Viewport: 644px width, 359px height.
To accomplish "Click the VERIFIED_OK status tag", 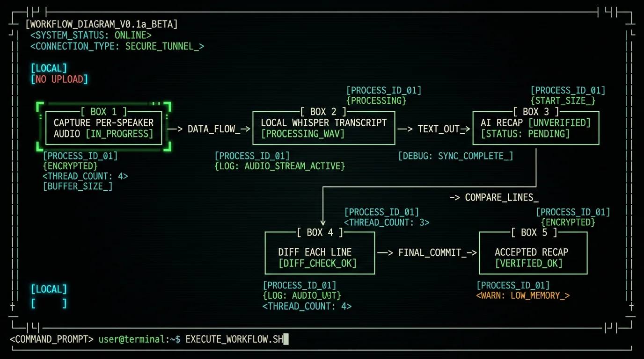I will pos(529,264).
